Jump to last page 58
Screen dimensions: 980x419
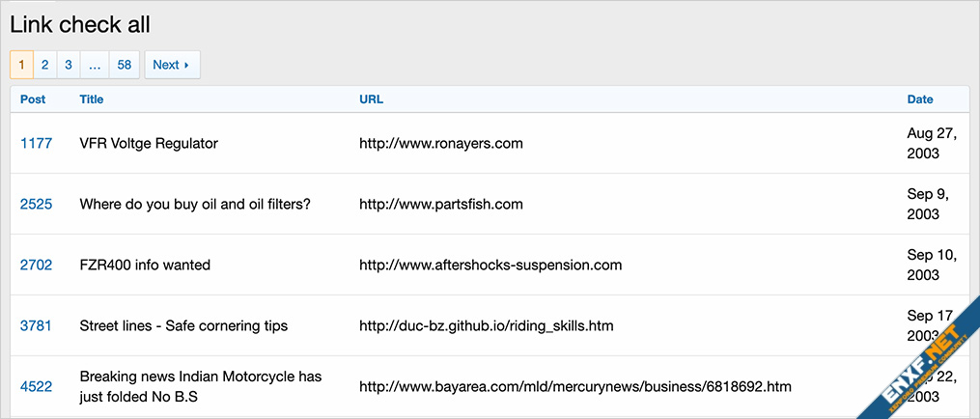(x=125, y=65)
